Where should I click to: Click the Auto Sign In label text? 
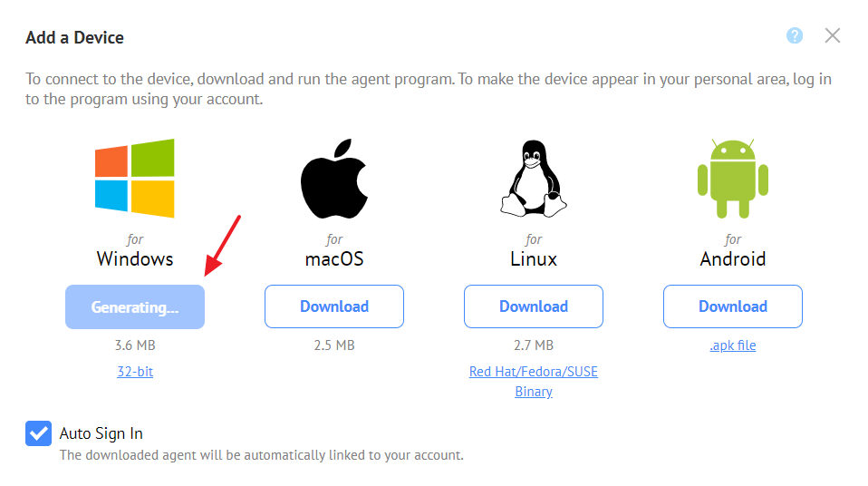coord(101,433)
